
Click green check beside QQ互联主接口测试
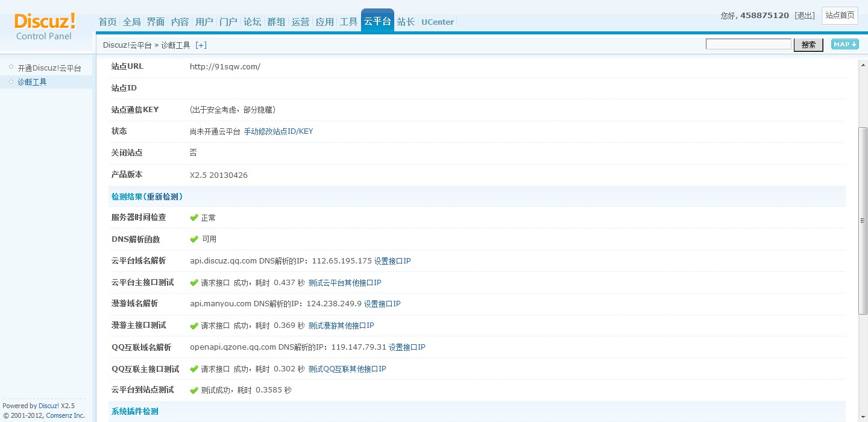194,369
